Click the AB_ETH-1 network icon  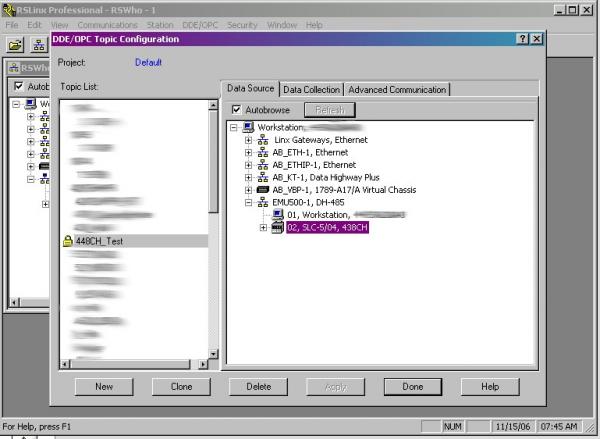coord(262,152)
